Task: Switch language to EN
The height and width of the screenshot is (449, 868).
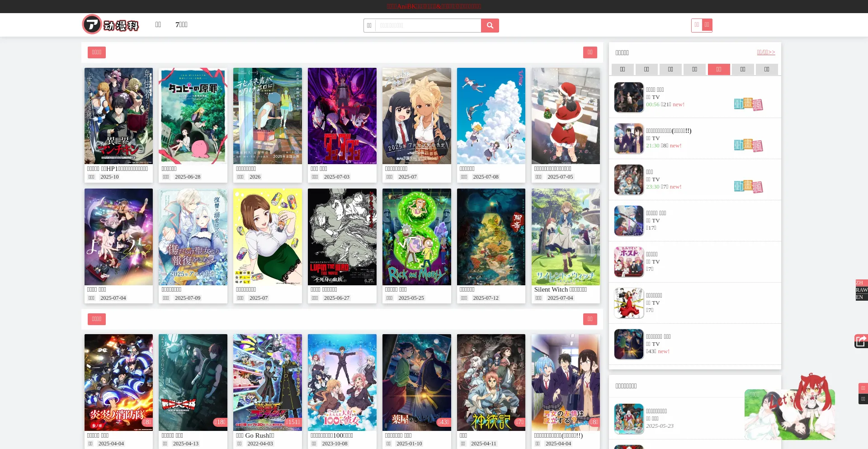Action: pyautogui.click(x=859, y=297)
